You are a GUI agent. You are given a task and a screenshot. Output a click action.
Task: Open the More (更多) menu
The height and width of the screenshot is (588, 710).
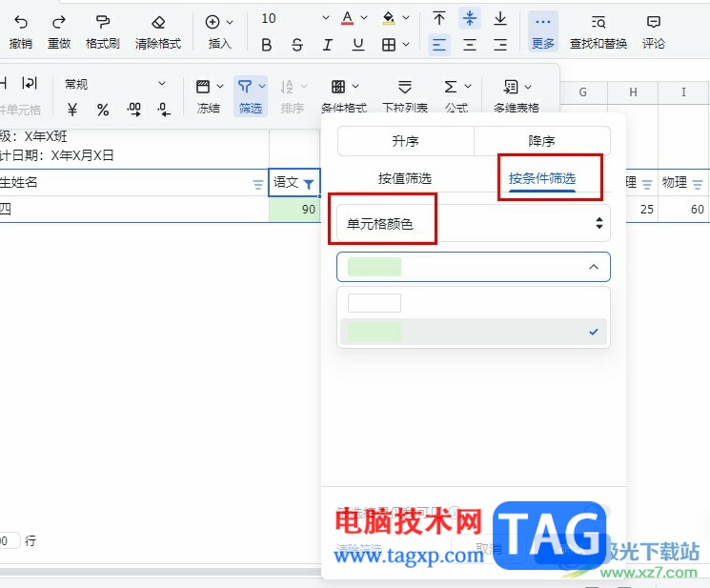[x=543, y=30]
